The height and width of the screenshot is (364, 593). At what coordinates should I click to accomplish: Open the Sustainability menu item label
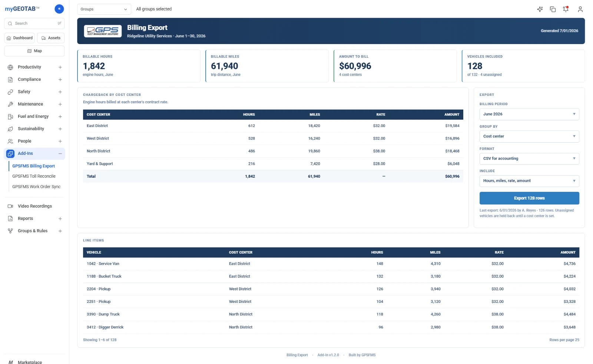(x=31, y=129)
